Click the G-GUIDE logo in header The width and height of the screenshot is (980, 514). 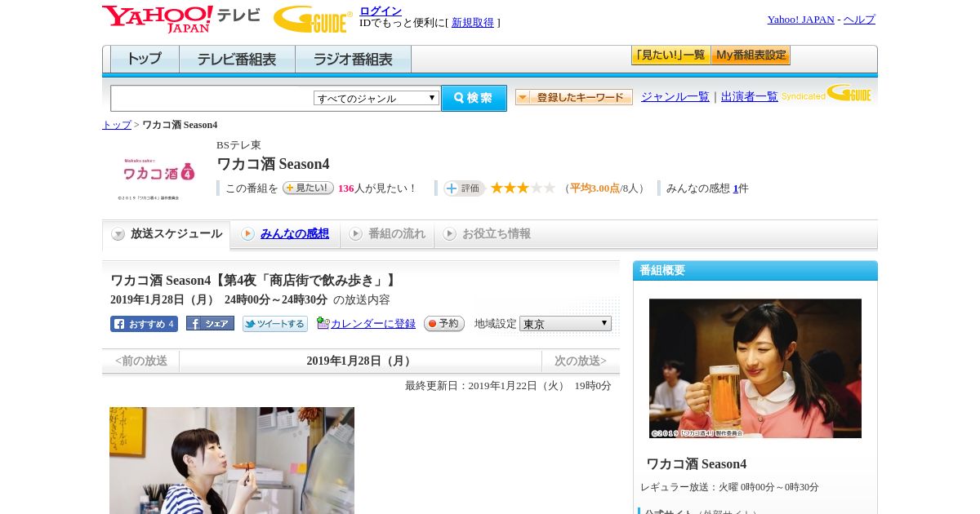coord(313,19)
